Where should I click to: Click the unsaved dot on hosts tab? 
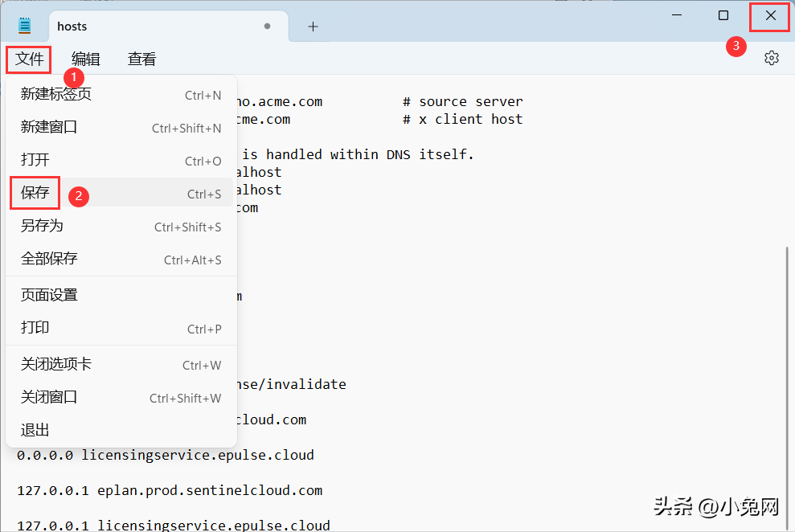[267, 27]
